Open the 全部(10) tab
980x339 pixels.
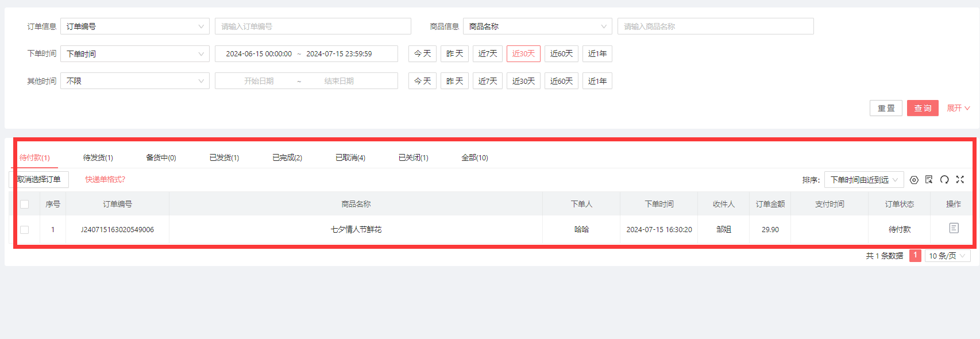[x=474, y=158]
